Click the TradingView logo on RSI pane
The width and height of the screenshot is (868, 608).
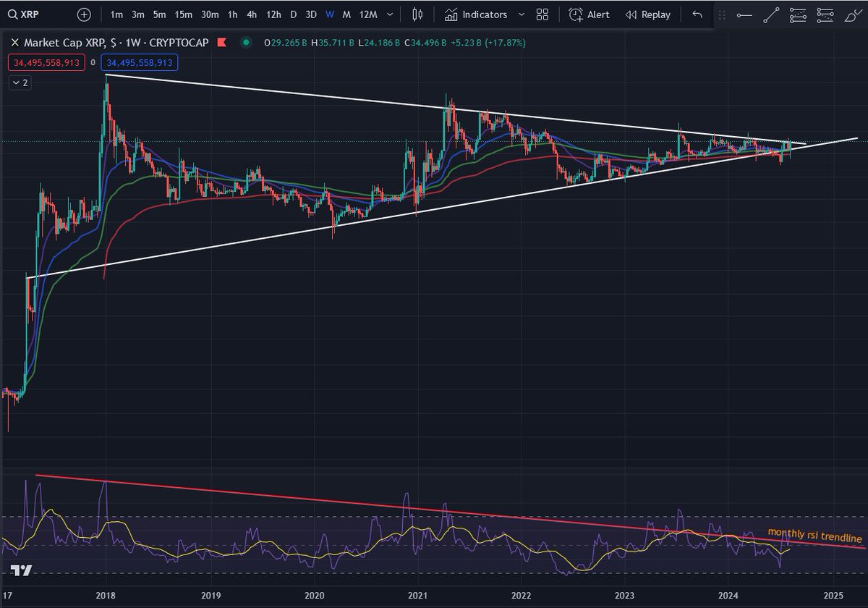(x=22, y=571)
